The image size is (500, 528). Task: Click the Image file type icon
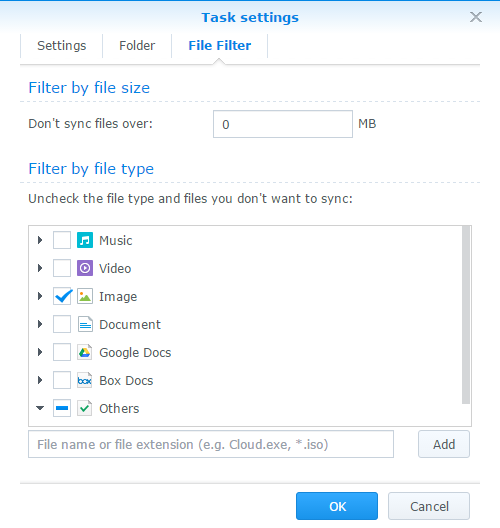[85, 296]
